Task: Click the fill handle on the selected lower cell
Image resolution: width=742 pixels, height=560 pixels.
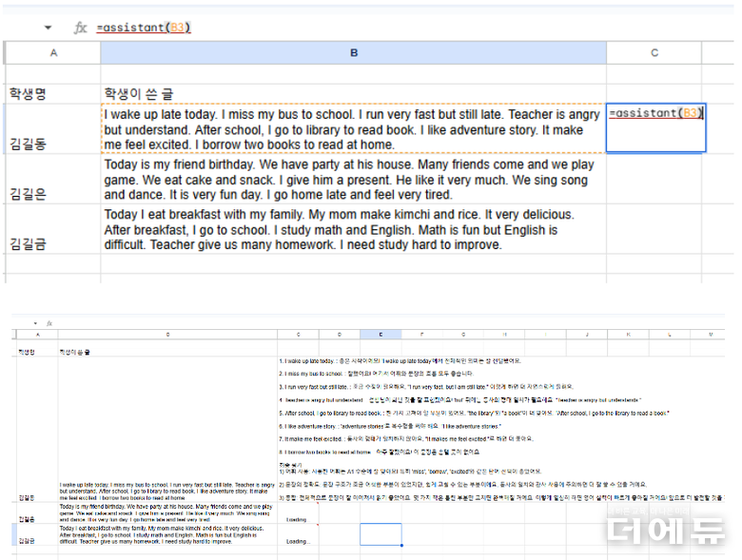Action: (x=401, y=546)
